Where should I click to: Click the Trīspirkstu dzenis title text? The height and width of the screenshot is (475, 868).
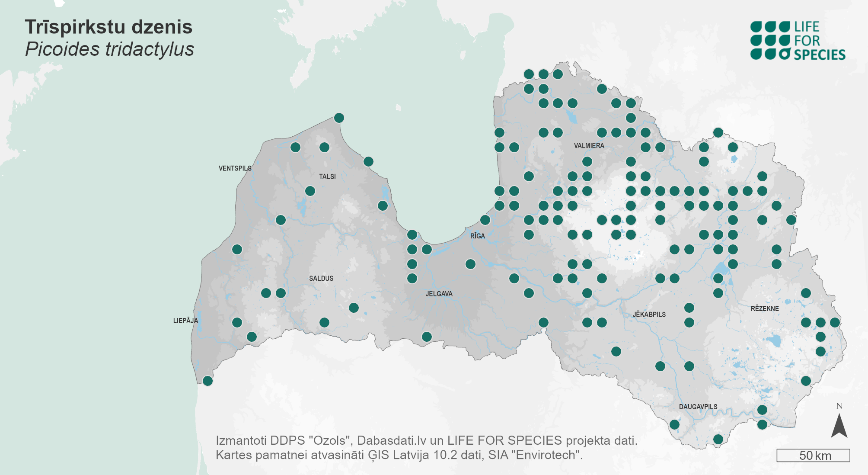[x=108, y=27]
